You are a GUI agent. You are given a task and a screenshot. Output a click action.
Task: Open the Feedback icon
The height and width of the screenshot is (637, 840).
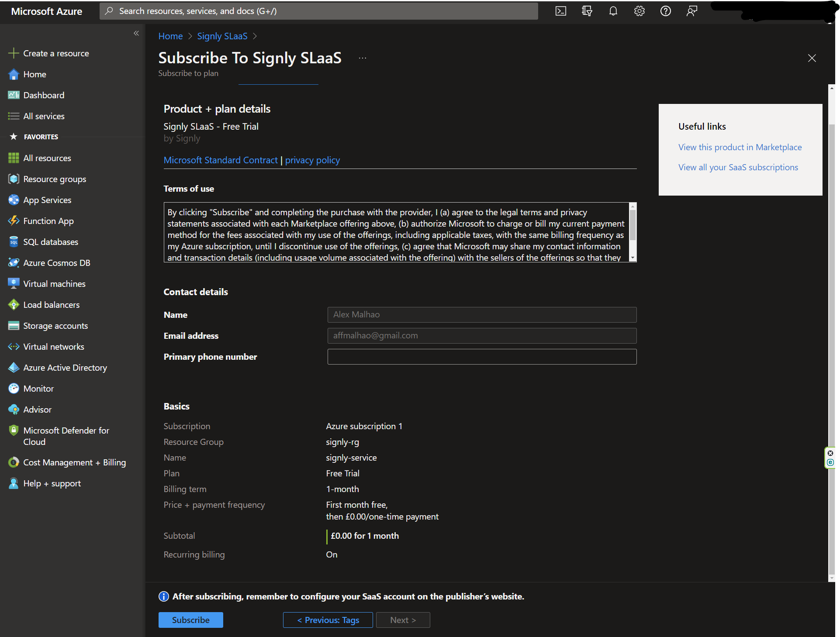tap(692, 11)
